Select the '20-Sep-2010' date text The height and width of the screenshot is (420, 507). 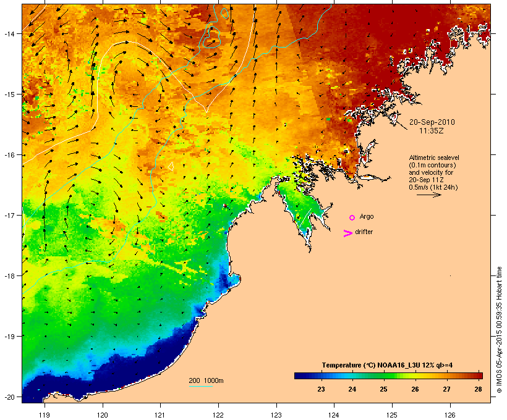tap(432, 122)
